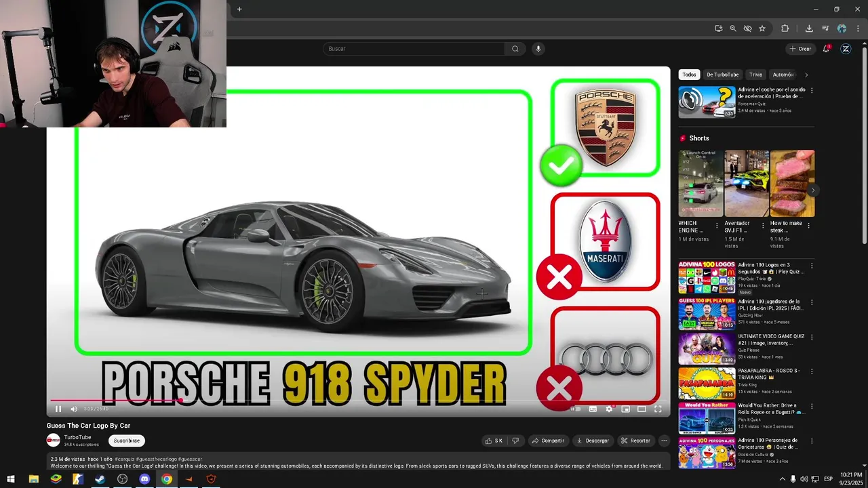Open video player settings gear
Image resolution: width=868 pixels, height=488 pixels.
pyautogui.click(x=609, y=409)
